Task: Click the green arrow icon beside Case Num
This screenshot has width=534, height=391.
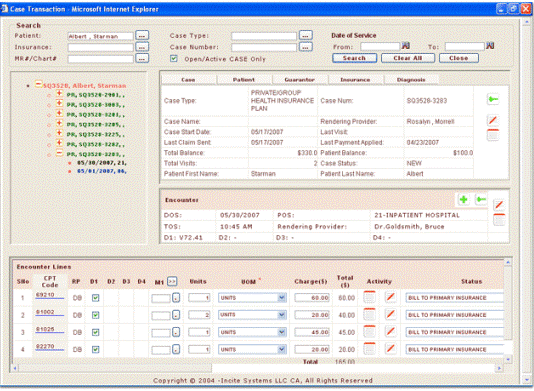Action: click(x=492, y=99)
